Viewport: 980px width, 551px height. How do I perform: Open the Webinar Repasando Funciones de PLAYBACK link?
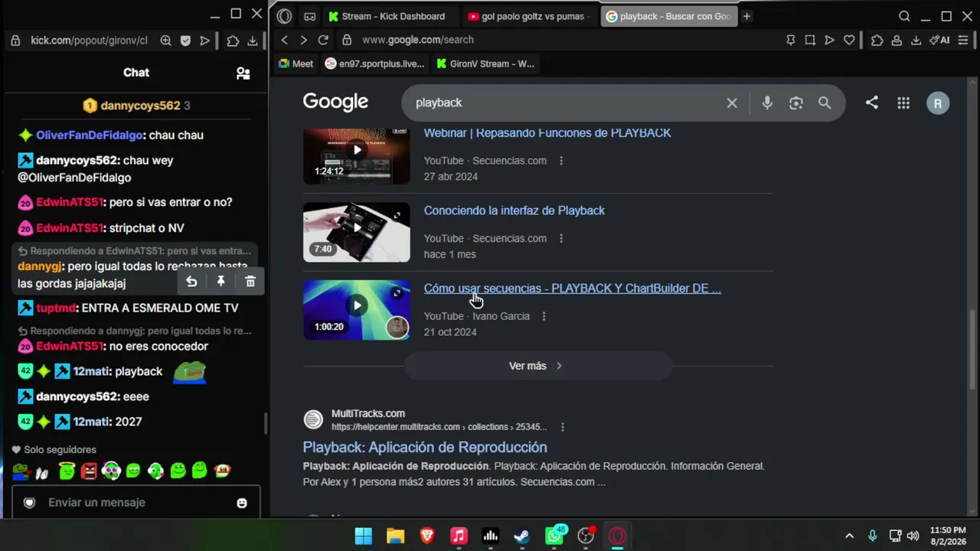547,133
